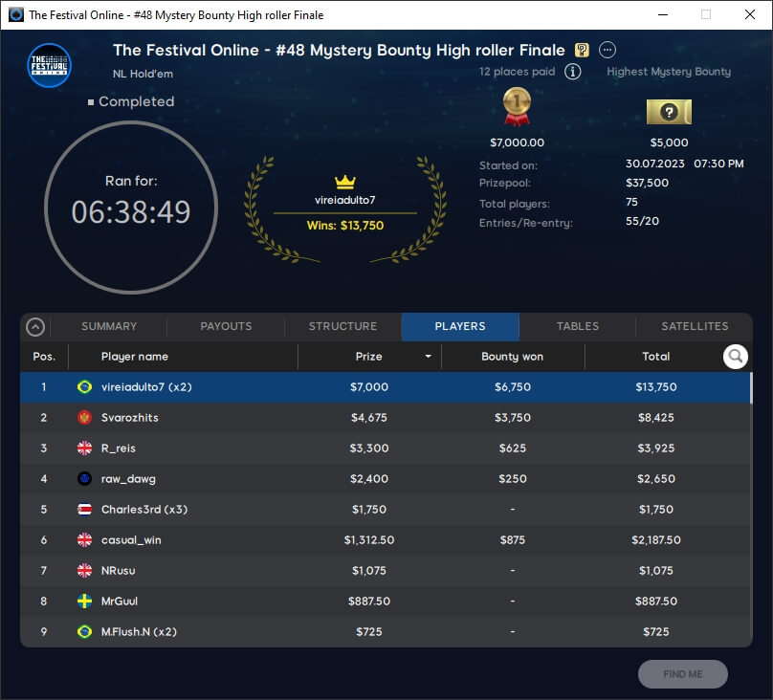The width and height of the screenshot is (773, 700).
Task: Click the Wins: $13,750 text
Action: pyautogui.click(x=345, y=226)
